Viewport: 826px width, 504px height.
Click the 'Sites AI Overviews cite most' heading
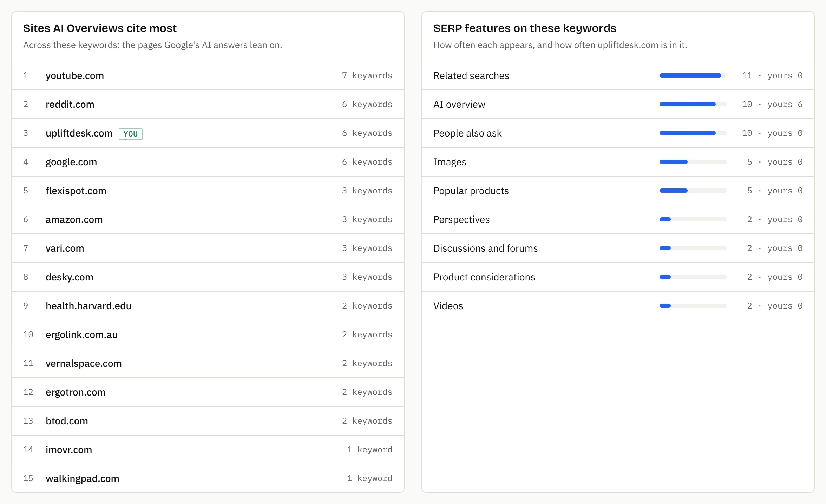click(x=100, y=28)
